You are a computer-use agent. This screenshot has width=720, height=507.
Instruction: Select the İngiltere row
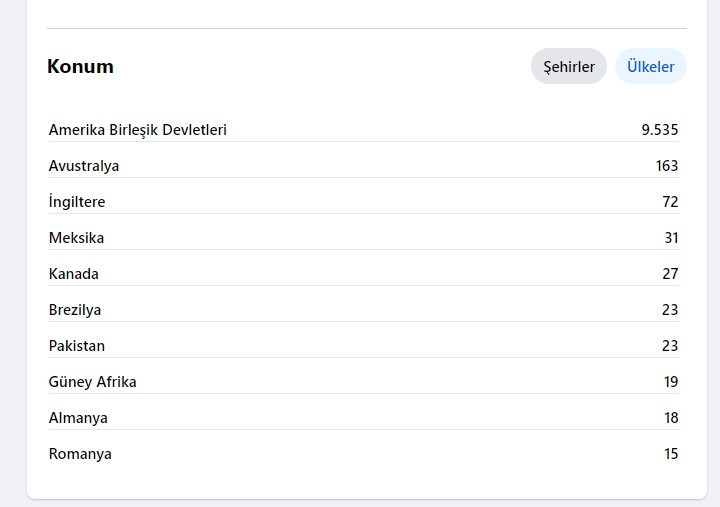363,202
